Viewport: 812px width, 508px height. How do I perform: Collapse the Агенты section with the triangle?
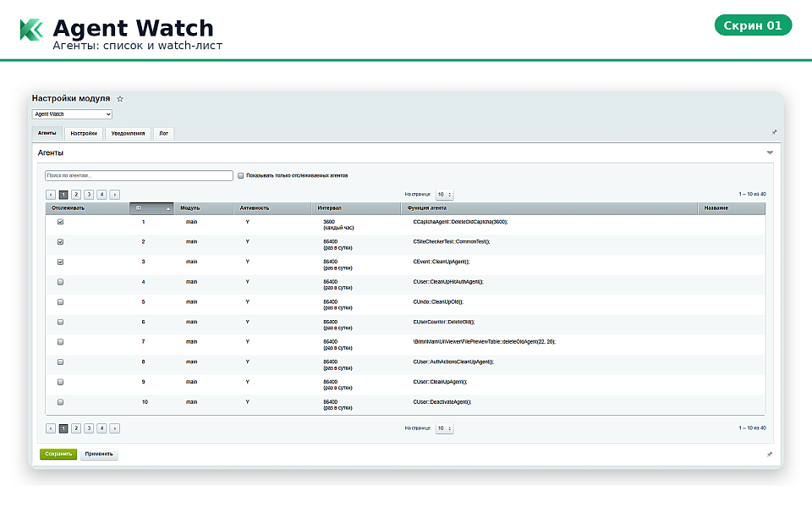[x=770, y=153]
